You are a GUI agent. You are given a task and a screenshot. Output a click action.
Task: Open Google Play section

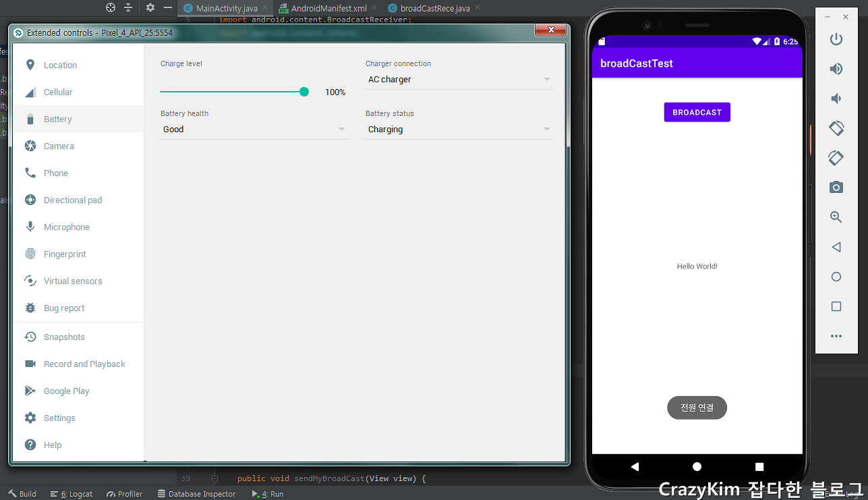(78, 391)
